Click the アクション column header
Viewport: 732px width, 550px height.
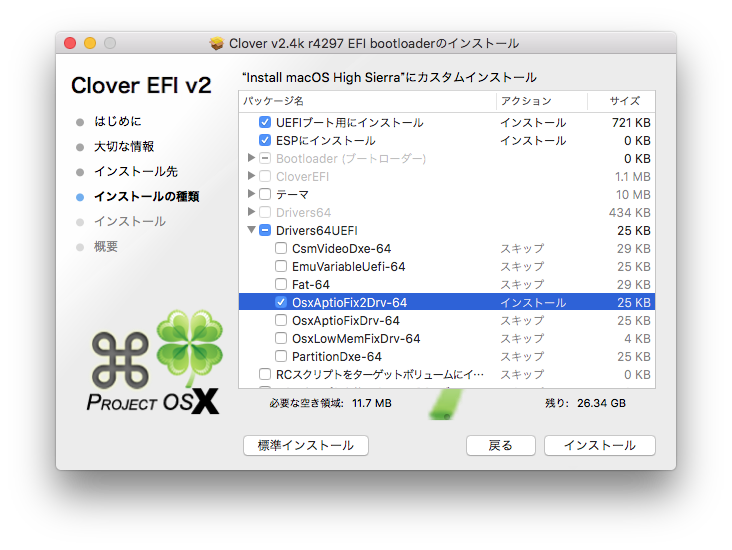(542, 101)
